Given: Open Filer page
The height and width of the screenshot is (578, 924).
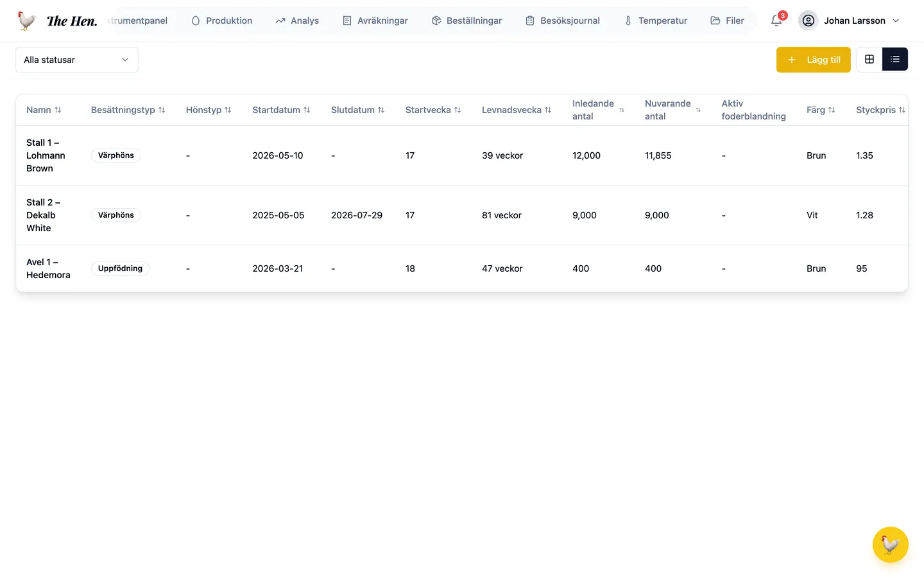Looking at the screenshot, I should click(728, 21).
